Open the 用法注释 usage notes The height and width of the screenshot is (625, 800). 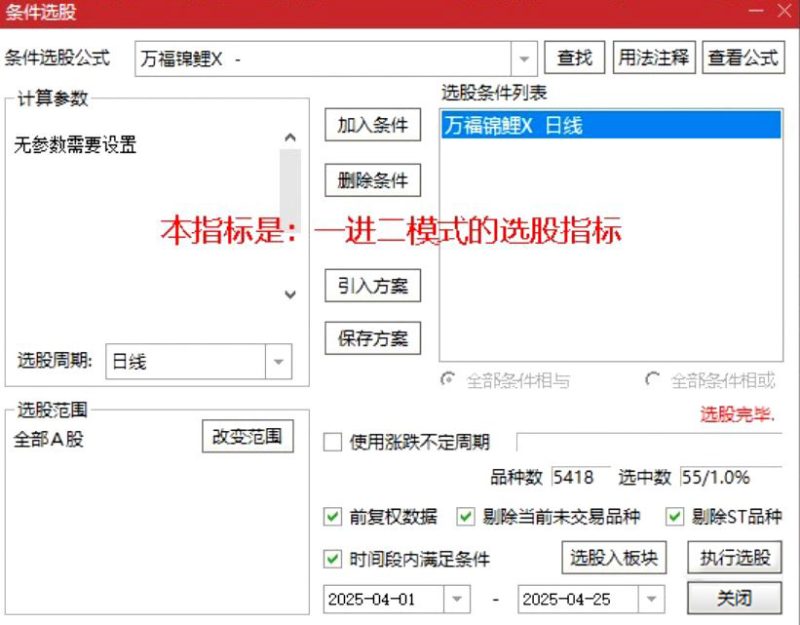pos(655,57)
